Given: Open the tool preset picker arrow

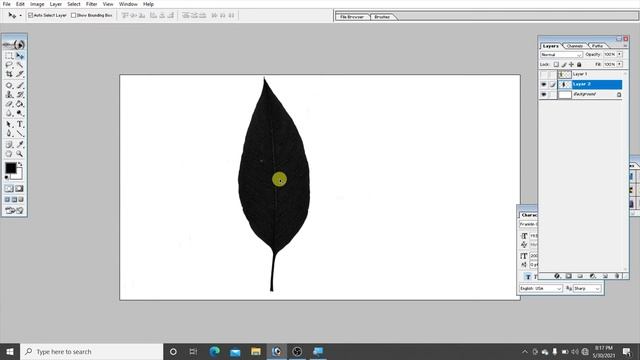Looking at the screenshot, I should tap(20, 16).
